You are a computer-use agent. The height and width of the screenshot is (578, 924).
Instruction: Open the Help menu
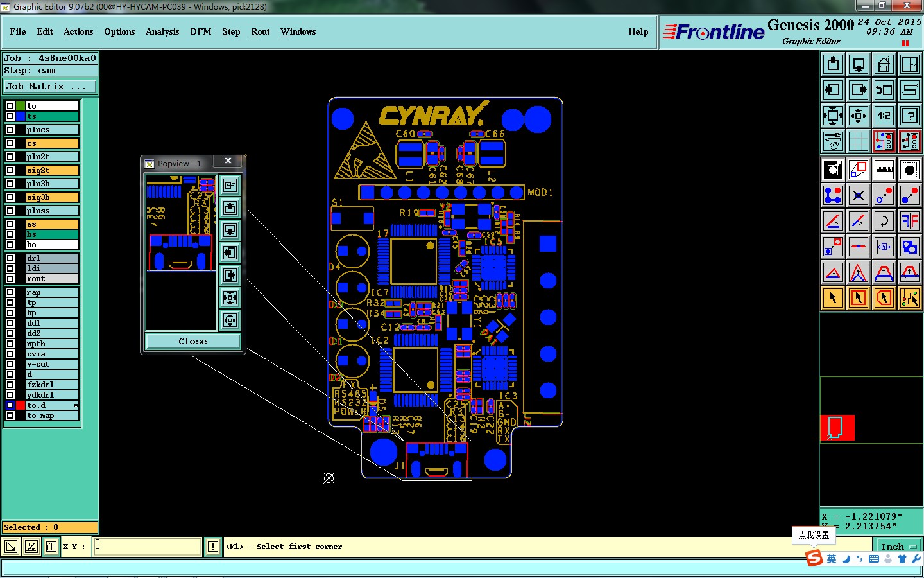coord(638,31)
